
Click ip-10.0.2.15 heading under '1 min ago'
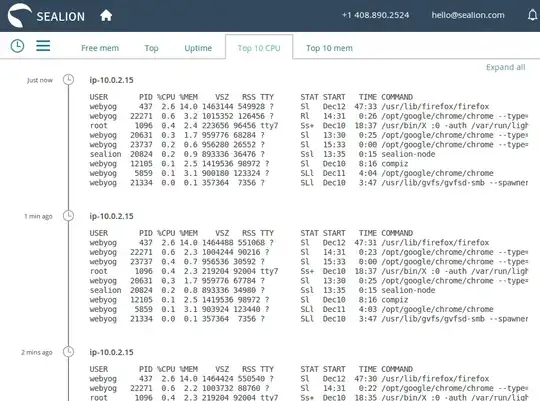pyautogui.click(x=111, y=216)
